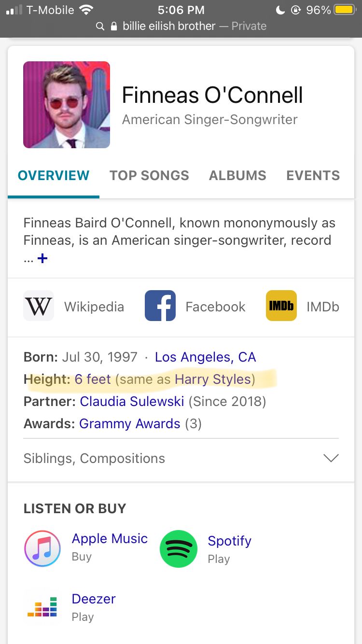Open the yellow IMDb icon
The image size is (362, 644).
point(281,306)
